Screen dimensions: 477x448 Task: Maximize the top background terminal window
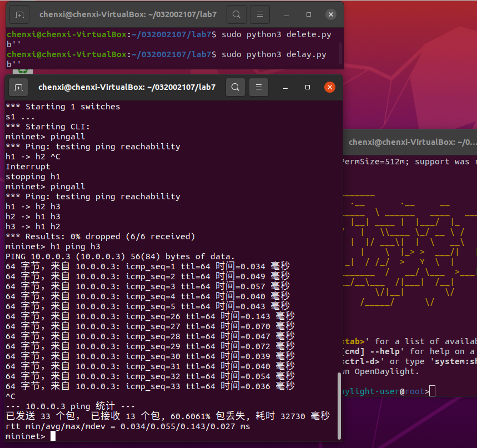pos(309,14)
